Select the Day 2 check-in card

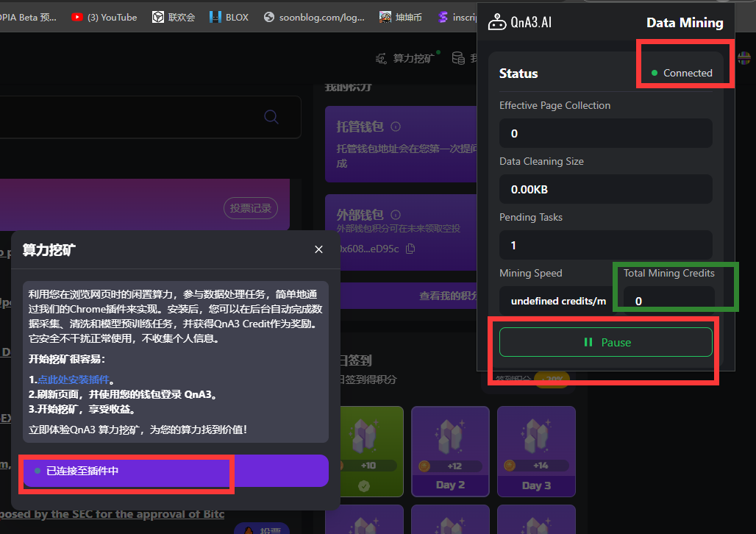(x=450, y=452)
